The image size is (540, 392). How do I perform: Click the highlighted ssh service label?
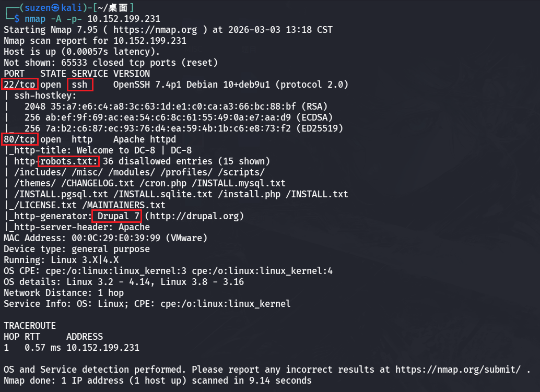(x=79, y=85)
